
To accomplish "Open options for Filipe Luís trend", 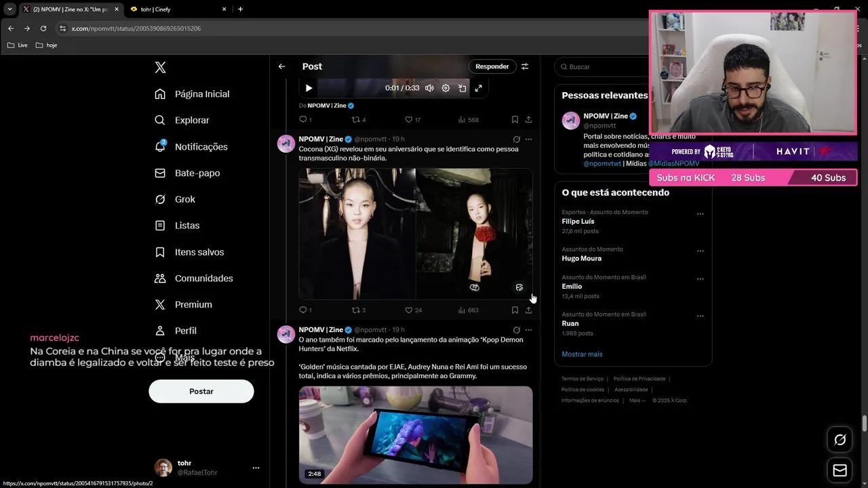I will [x=701, y=213].
